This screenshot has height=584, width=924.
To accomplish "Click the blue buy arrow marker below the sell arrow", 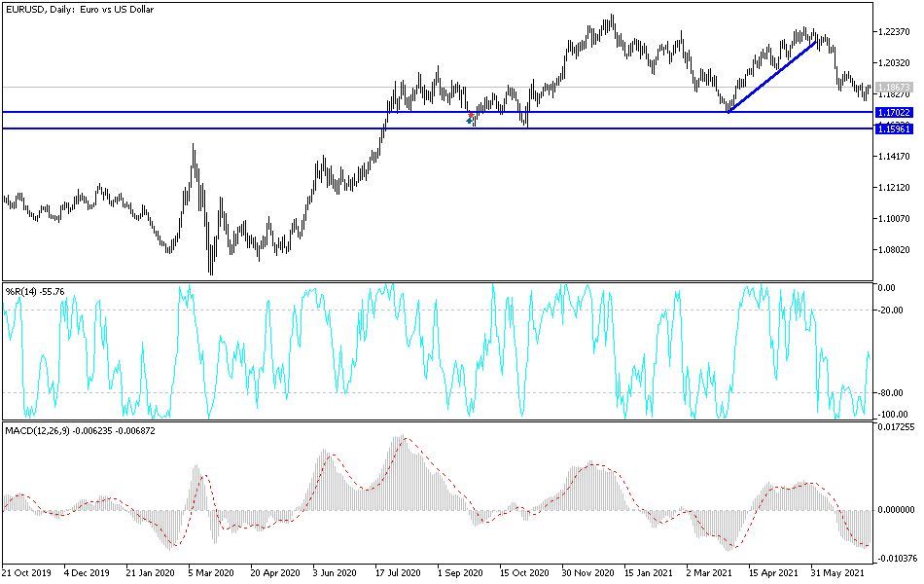I will (x=469, y=120).
